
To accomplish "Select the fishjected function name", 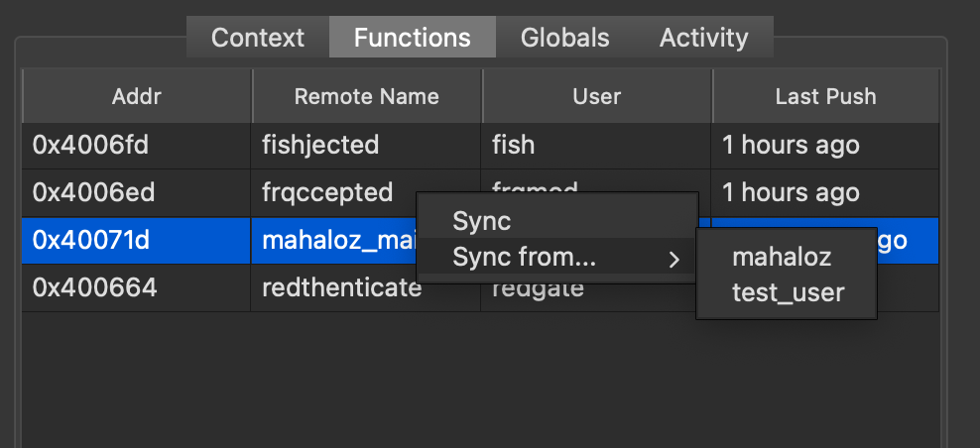I will (320, 145).
